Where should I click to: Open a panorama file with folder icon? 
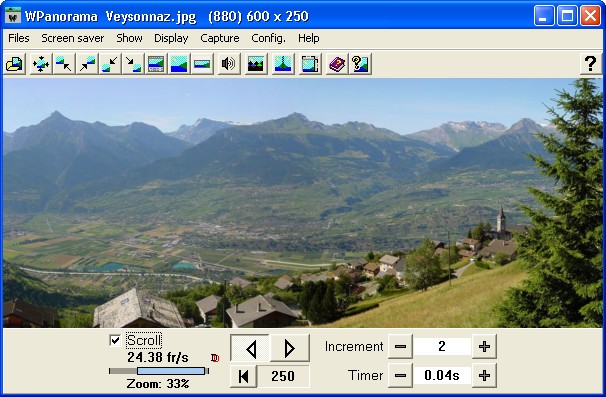(15, 64)
